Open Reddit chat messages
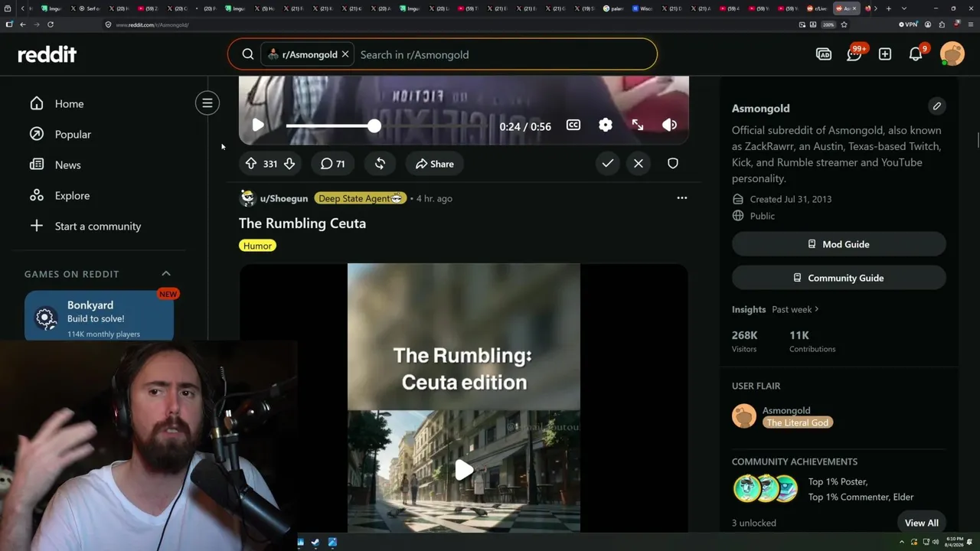The image size is (980, 551). [x=854, y=54]
